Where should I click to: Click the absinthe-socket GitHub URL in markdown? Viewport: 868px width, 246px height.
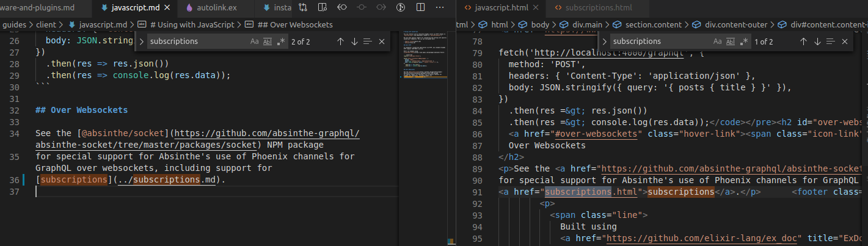[197, 139]
